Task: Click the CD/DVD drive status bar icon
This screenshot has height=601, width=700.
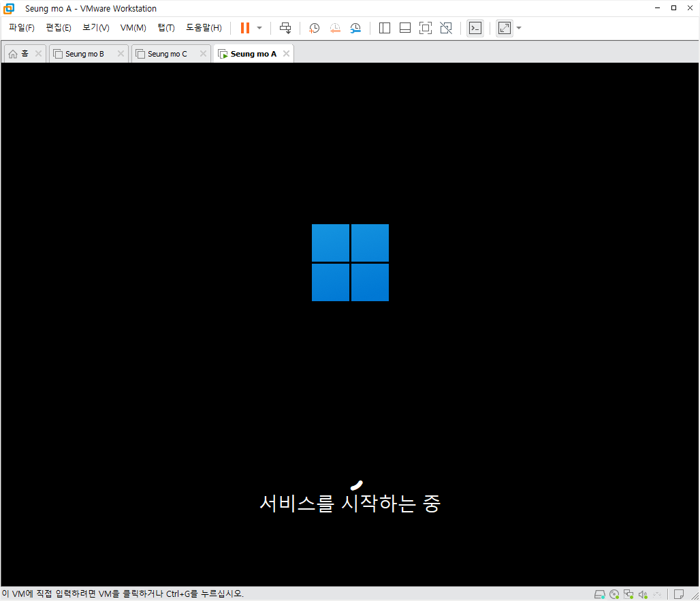Action: (614, 594)
